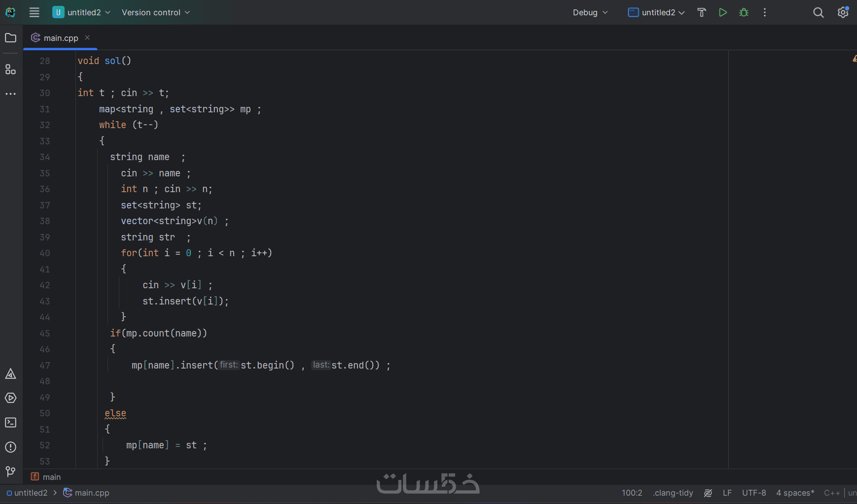Open IDE settings gear
This screenshot has width=857, height=504.
[x=843, y=12]
